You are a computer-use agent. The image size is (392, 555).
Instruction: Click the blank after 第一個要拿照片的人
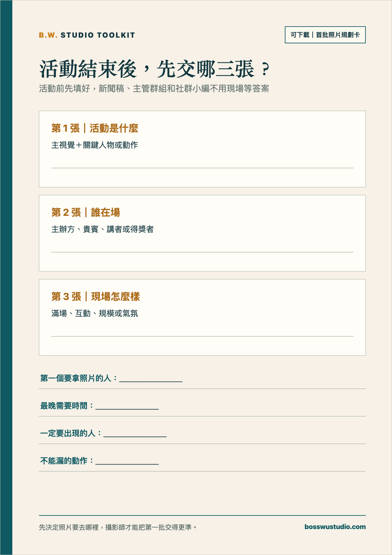point(151,379)
